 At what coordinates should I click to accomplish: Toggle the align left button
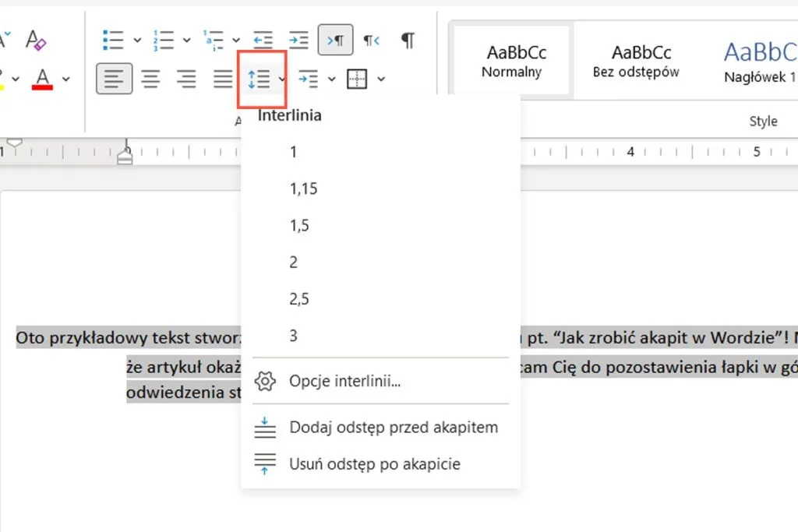(114, 79)
